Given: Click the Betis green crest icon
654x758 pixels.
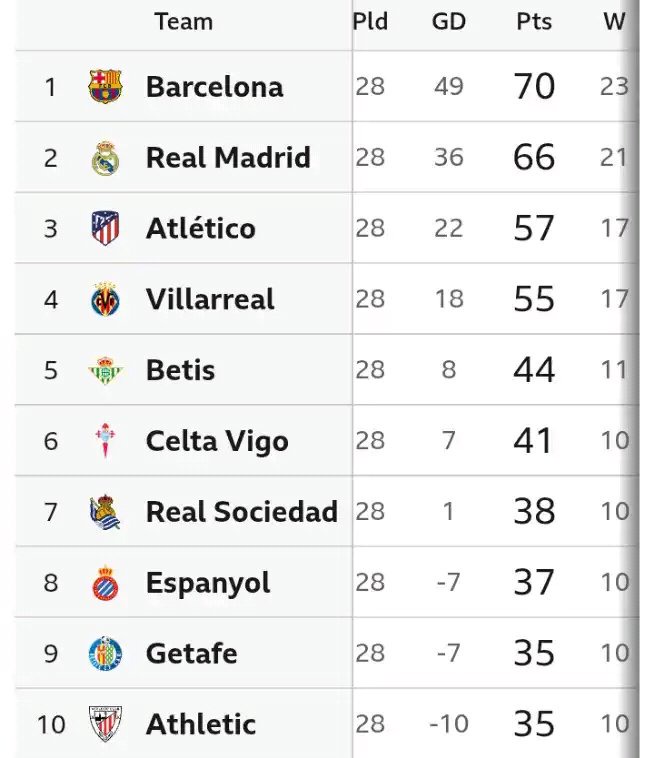Looking at the screenshot, I should [105, 370].
